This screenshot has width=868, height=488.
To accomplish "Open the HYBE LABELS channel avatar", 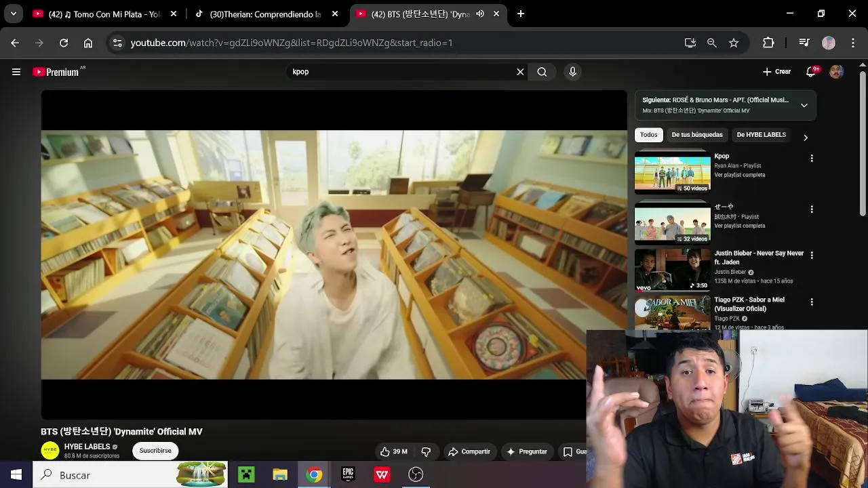I will [x=50, y=450].
